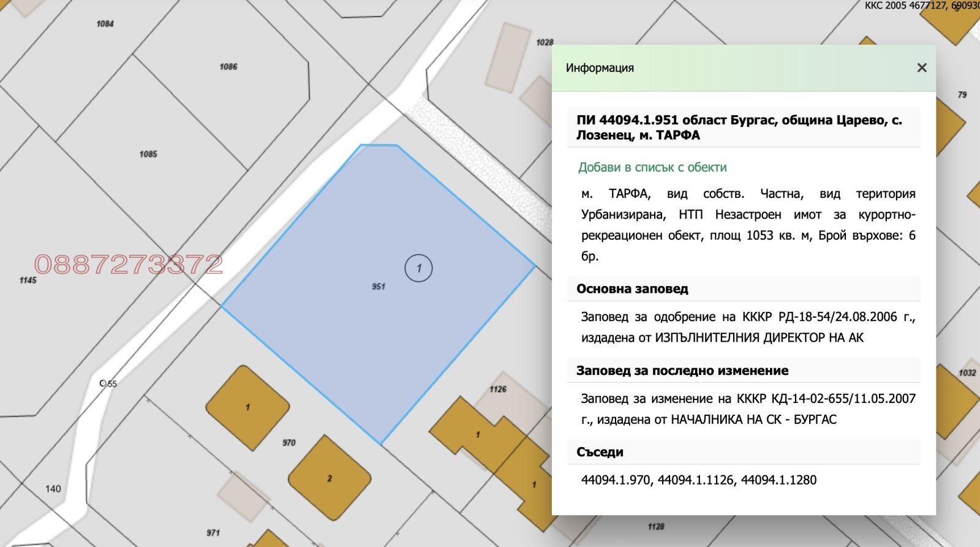Viewport: 980px width, 547px height.
Task: Click building 1 in parcel 970
Action: pyautogui.click(x=247, y=407)
